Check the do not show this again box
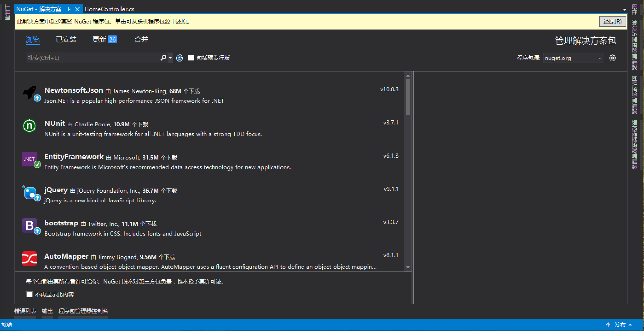This screenshot has height=331, width=644. pos(29,294)
